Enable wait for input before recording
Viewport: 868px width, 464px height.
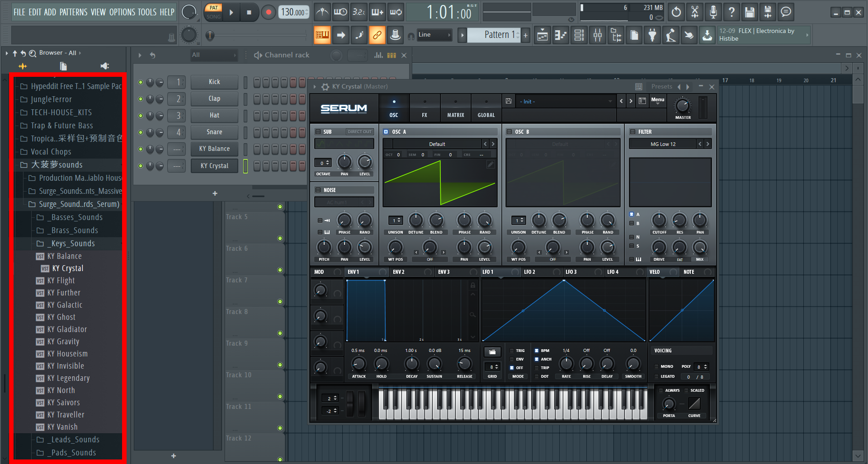coord(340,12)
